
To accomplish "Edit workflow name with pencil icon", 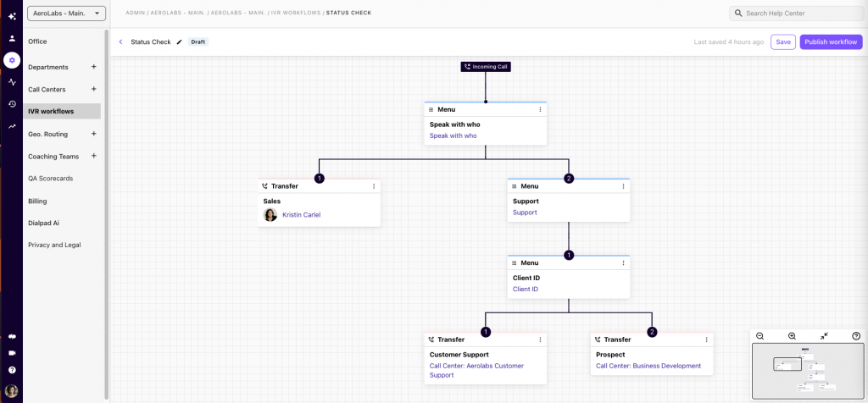I will coord(179,41).
